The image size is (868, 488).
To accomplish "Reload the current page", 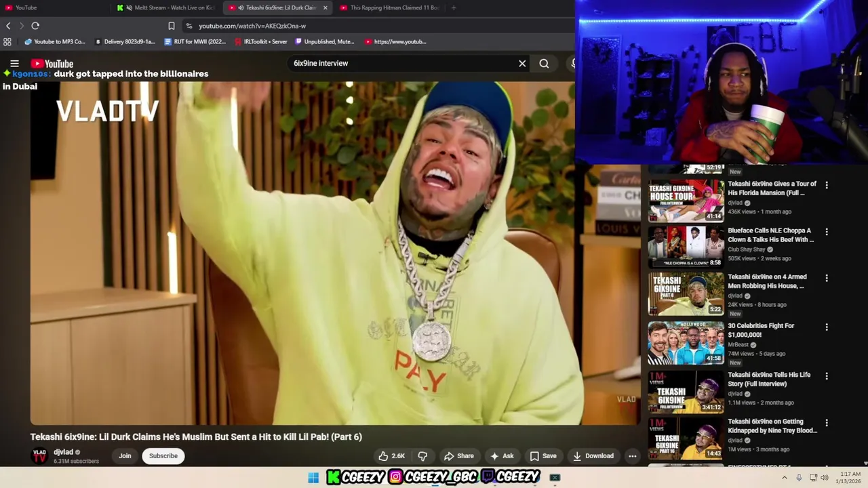I will click(35, 26).
